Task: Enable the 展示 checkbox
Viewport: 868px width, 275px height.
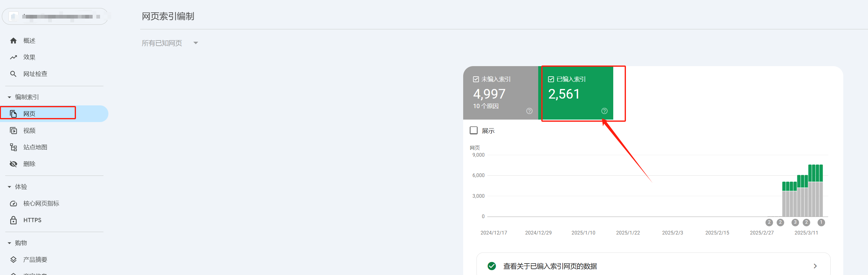Action: (x=473, y=130)
